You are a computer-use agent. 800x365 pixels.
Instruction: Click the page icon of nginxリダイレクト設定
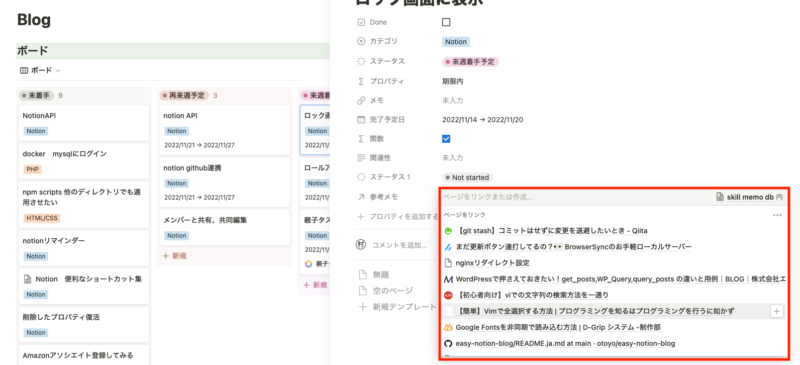tap(448, 263)
